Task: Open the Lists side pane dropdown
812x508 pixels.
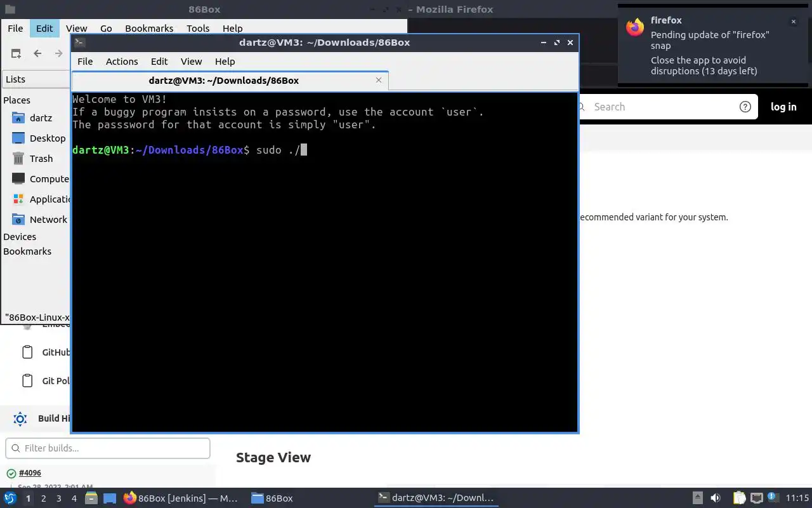Action: [x=36, y=79]
